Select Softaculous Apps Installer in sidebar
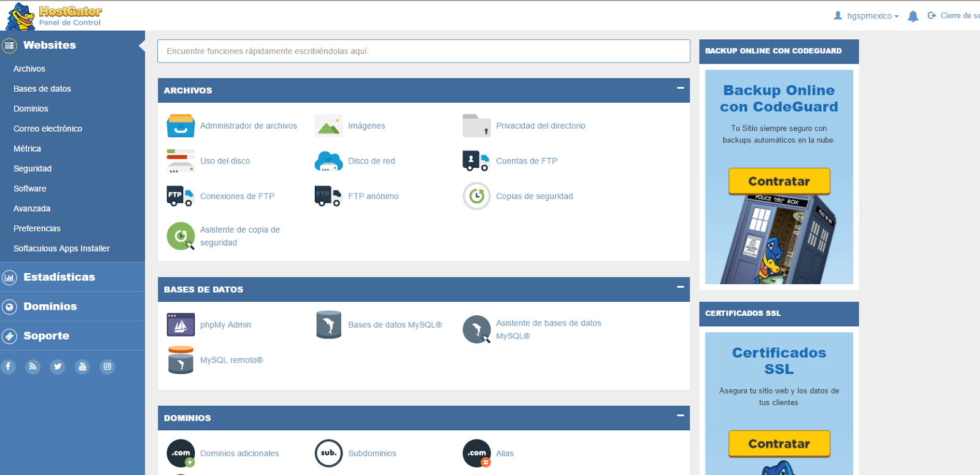 pyautogui.click(x=62, y=249)
